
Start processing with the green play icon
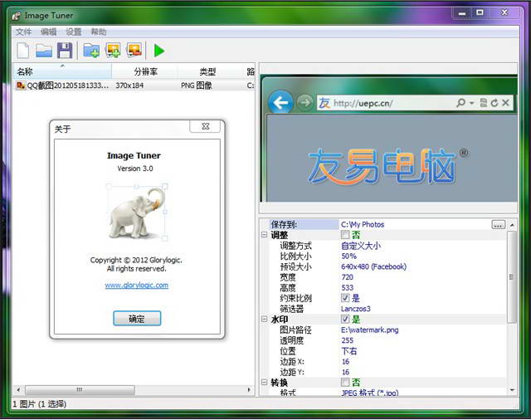pos(158,51)
